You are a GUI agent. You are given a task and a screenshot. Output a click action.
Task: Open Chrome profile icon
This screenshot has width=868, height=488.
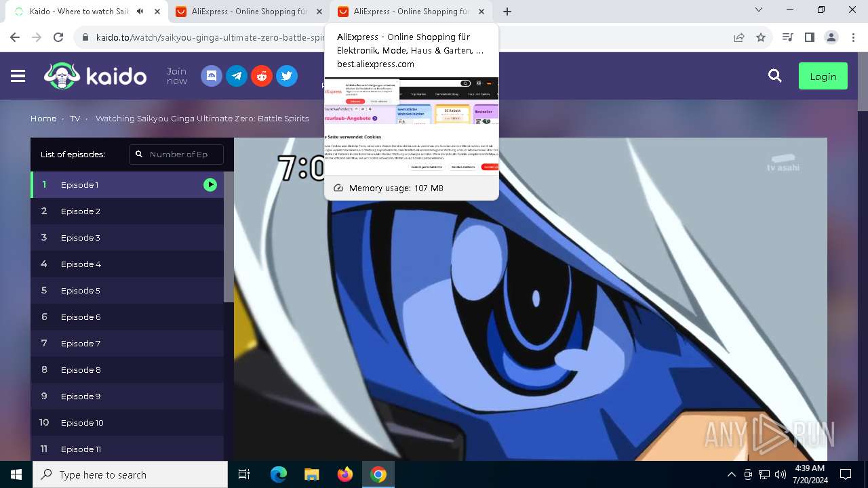(x=831, y=38)
